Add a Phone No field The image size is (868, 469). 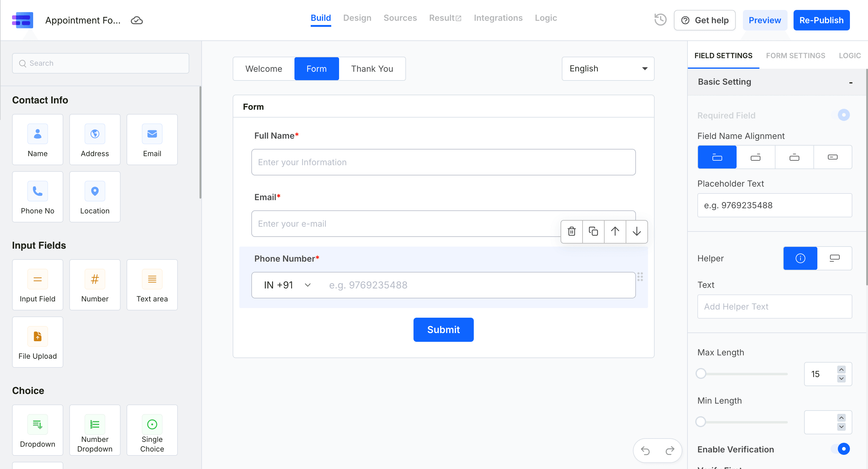pyautogui.click(x=37, y=197)
